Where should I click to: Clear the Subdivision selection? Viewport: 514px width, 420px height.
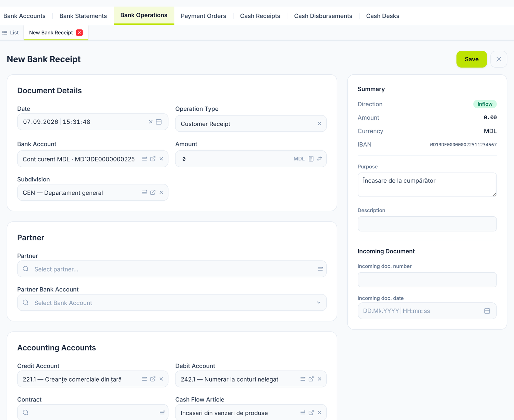161,192
